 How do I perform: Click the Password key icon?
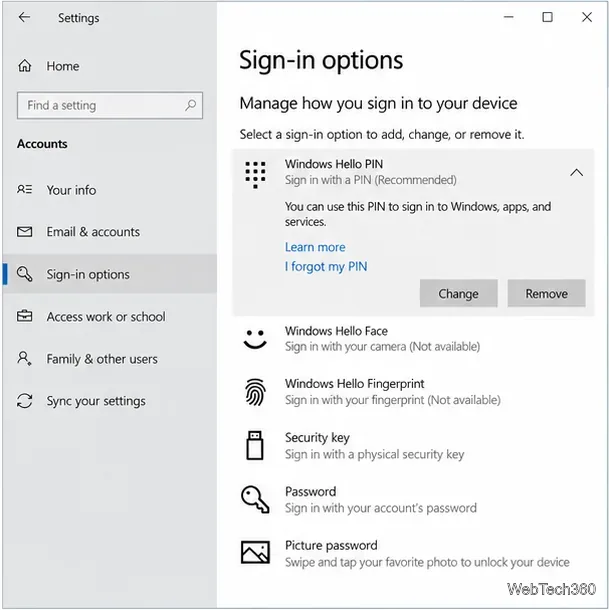coord(255,500)
